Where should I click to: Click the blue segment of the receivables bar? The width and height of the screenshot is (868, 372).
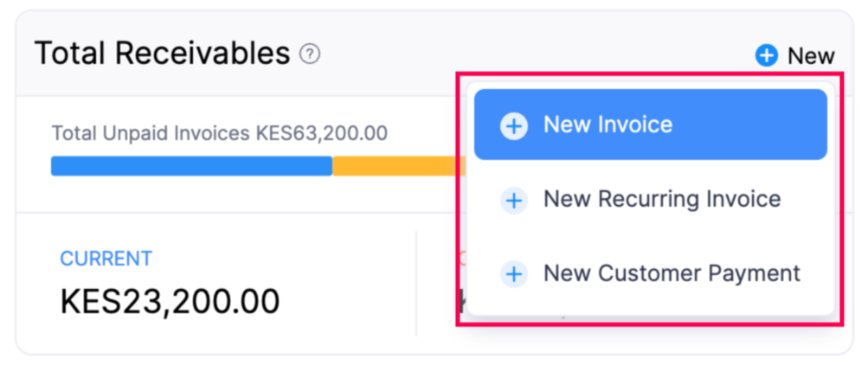tap(191, 165)
